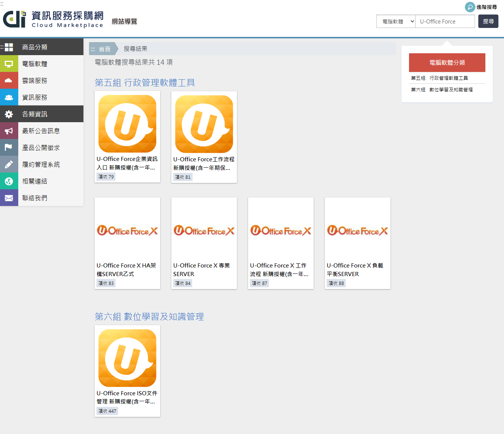
Task: Click the 最新公告訊息 megaphone icon
Action: 9,131
